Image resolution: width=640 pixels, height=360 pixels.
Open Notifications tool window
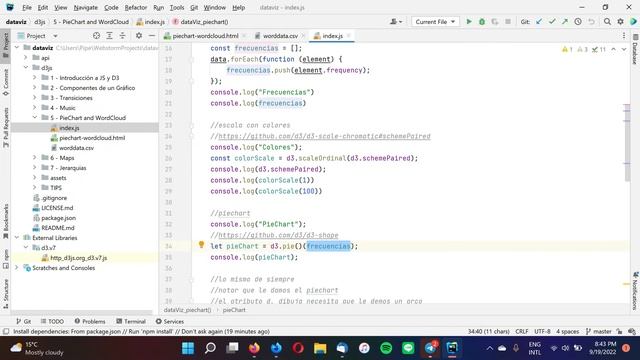pos(635,291)
